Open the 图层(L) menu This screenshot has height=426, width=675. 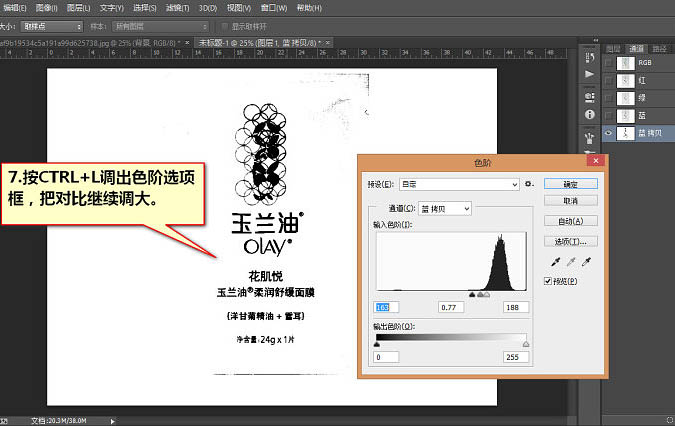click(78, 8)
